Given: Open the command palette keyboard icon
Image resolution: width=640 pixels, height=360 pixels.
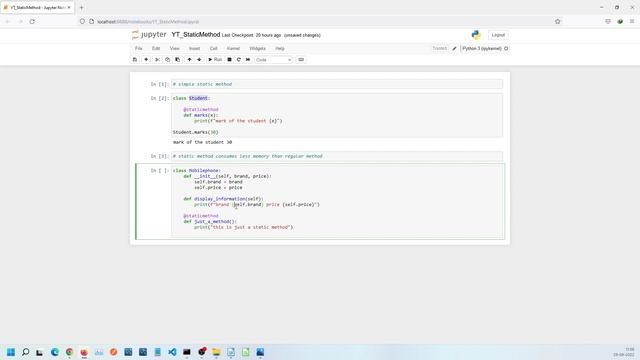Looking at the screenshot, I should pyautogui.click(x=301, y=60).
